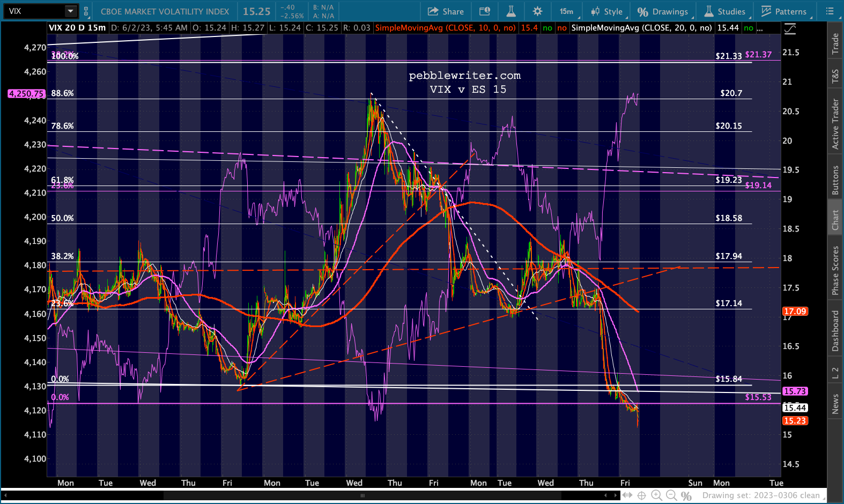
Task: Click the symbol link chain icon
Action: [86, 11]
